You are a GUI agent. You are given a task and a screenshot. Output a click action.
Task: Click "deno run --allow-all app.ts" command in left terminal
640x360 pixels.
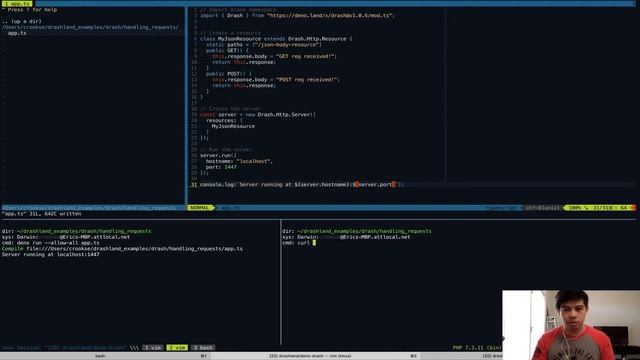point(58,243)
